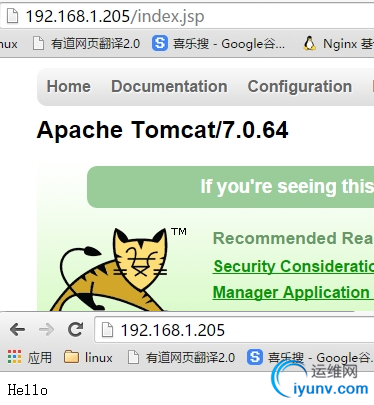The width and height of the screenshot is (374, 405).
Task: Click the 'If you're seeing this' banner
Action: point(230,187)
